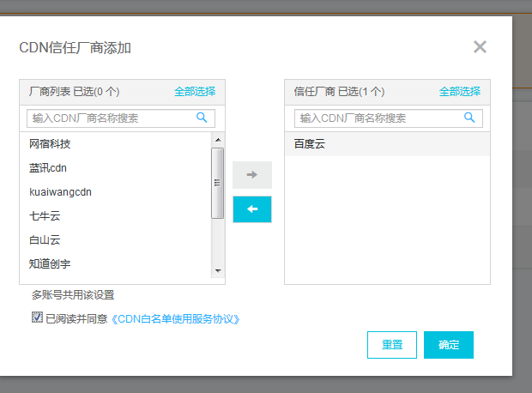The image size is (532, 393).
Task: Toggle the service agreement checkbox
Action: pyautogui.click(x=37, y=317)
